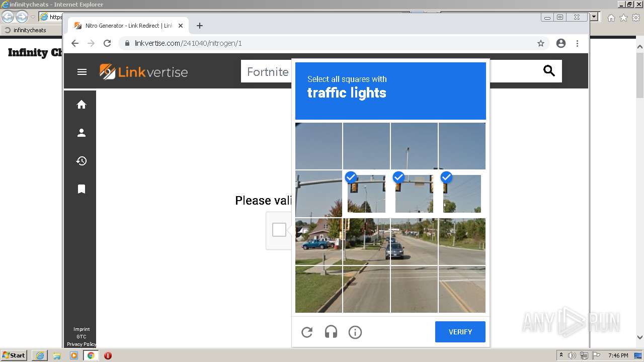
Task: Open the back-forward history dropdown arrow
Action: (x=33, y=17)
